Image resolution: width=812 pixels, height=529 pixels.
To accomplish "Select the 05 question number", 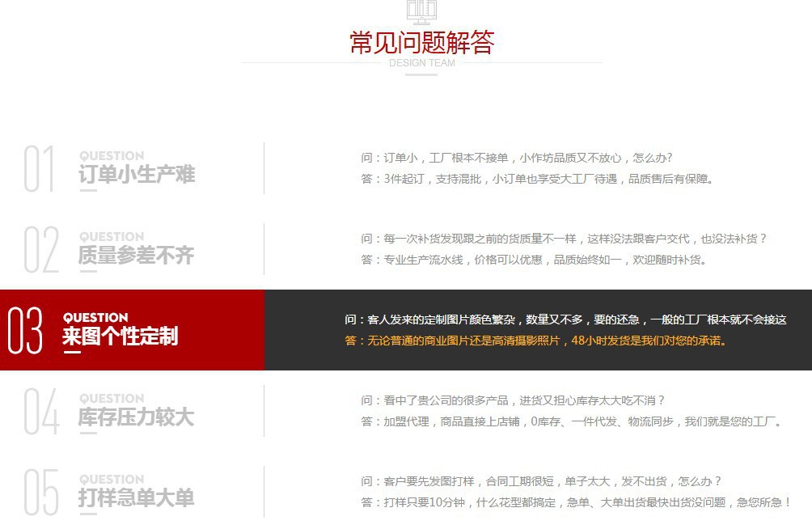I will click(x=41, y=492).
